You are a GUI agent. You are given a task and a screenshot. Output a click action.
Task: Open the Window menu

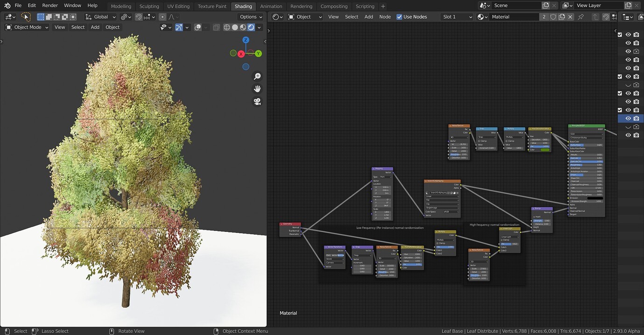72,6
